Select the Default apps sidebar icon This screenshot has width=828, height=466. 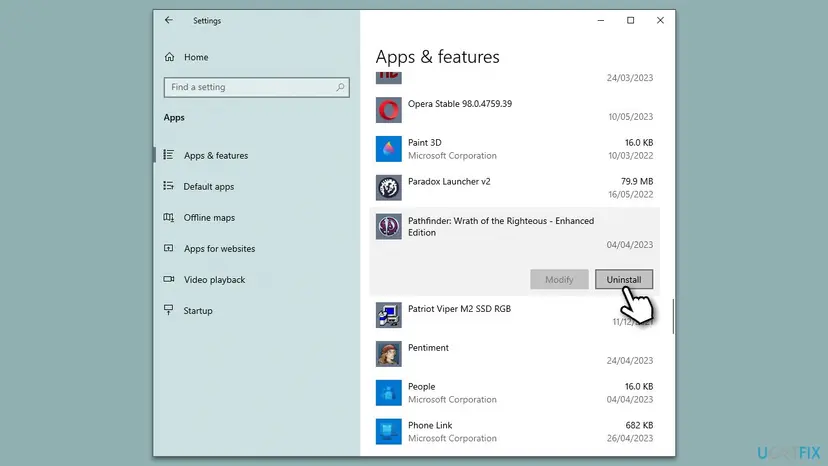[168, 186]
